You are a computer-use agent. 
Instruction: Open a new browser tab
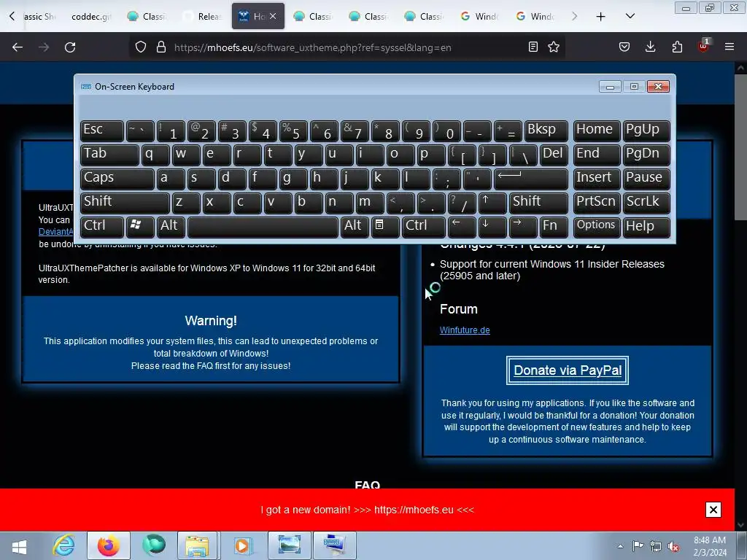[601, 17]
